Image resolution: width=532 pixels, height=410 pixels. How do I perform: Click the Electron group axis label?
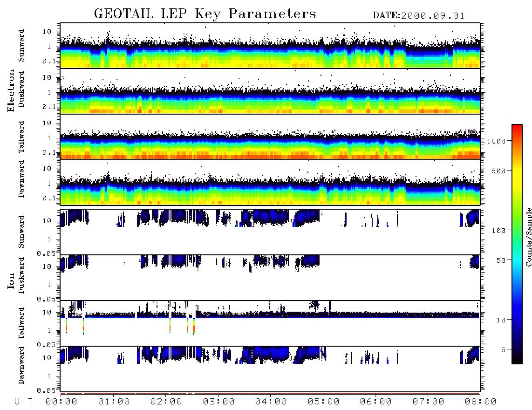(x=11, y=90)
